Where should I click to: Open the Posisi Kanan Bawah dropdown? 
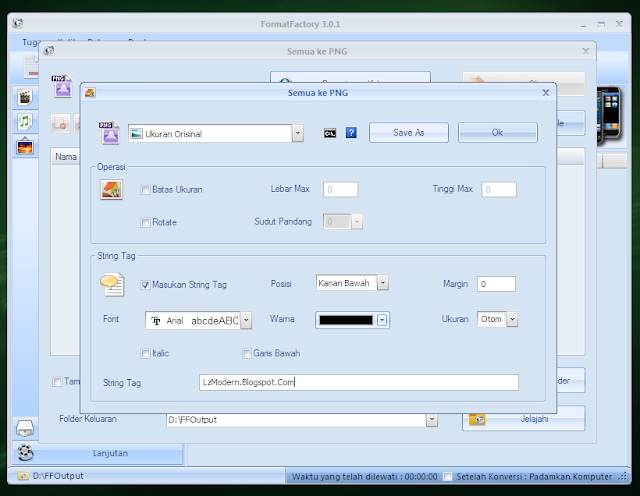pyautogui.click(x=382, y=282)
